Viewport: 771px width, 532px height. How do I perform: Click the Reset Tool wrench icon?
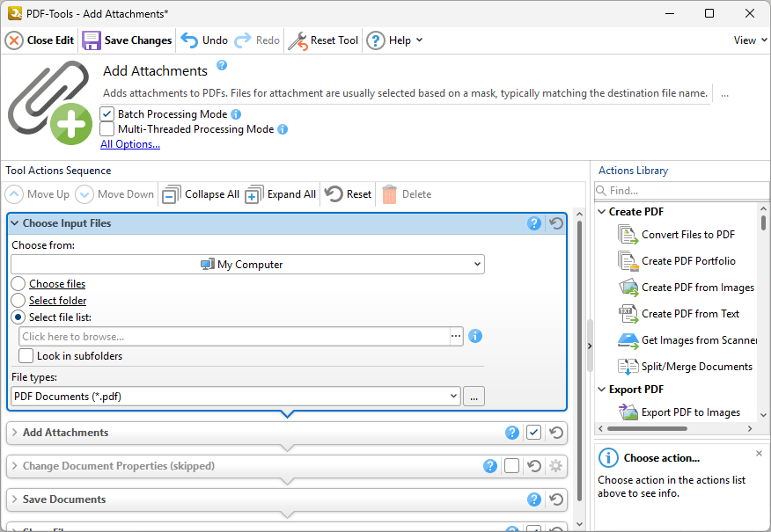pyautogui.click(x=297, y=40)
